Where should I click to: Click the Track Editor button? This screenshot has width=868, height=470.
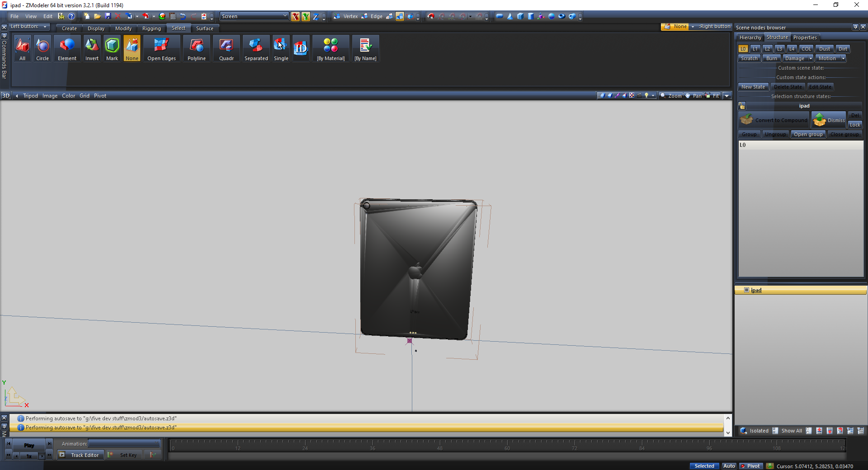point(80,455)
